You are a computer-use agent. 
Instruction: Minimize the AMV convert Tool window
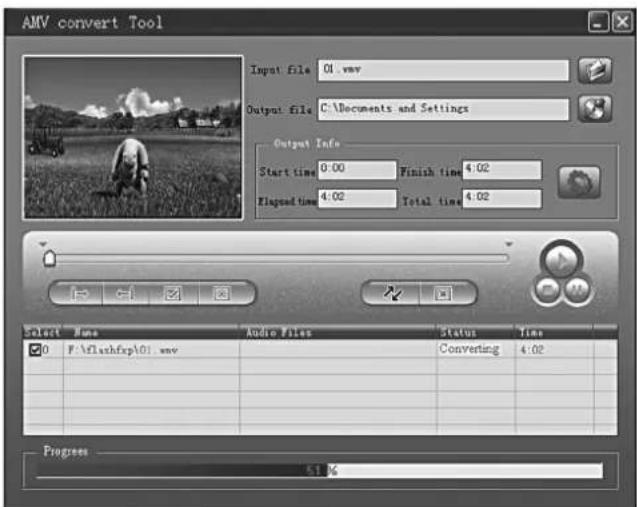[598, 22]
